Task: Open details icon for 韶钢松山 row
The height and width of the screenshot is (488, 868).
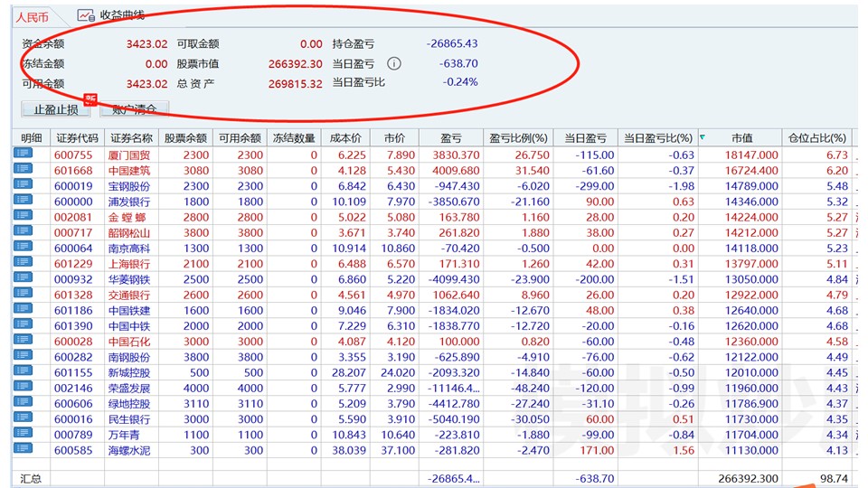Action: pyautogui.click(x=23, y=230)
